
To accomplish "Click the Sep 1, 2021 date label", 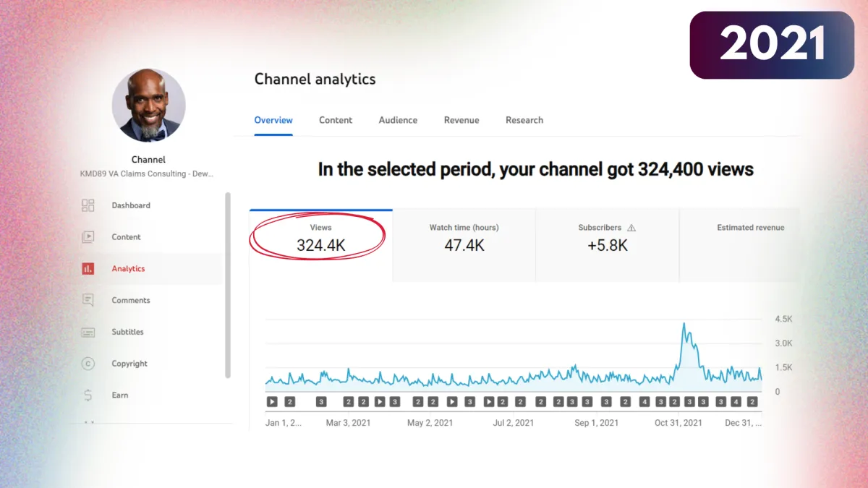I will 597,423.
